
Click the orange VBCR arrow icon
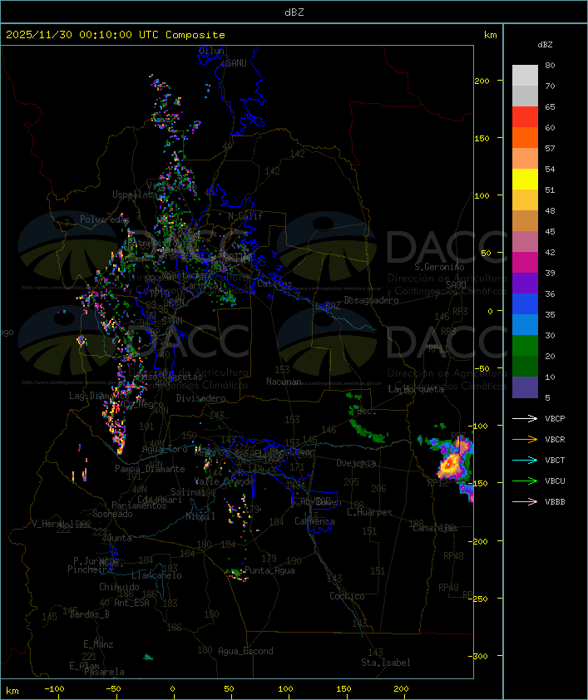525,439
